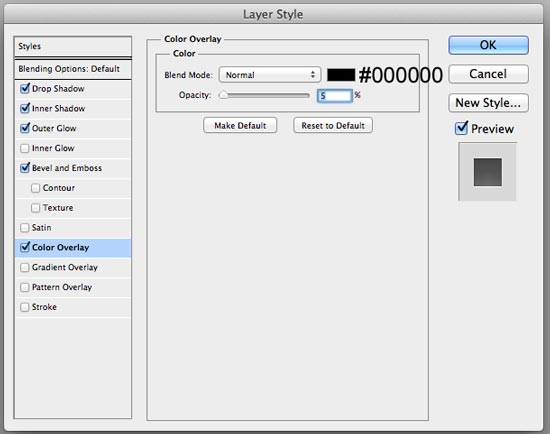The width and height of the screenshot is (550, 434).
Task: Click the Cancel button
Action: 488,74
